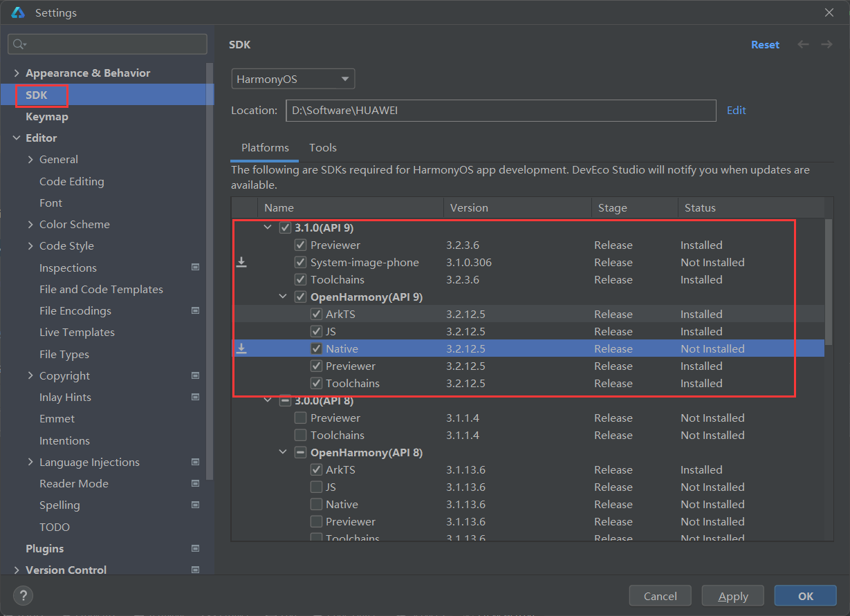This screenshot has height=616, width=850.
Task: Open the Font settings page
Action: click(x=50, y=203)
